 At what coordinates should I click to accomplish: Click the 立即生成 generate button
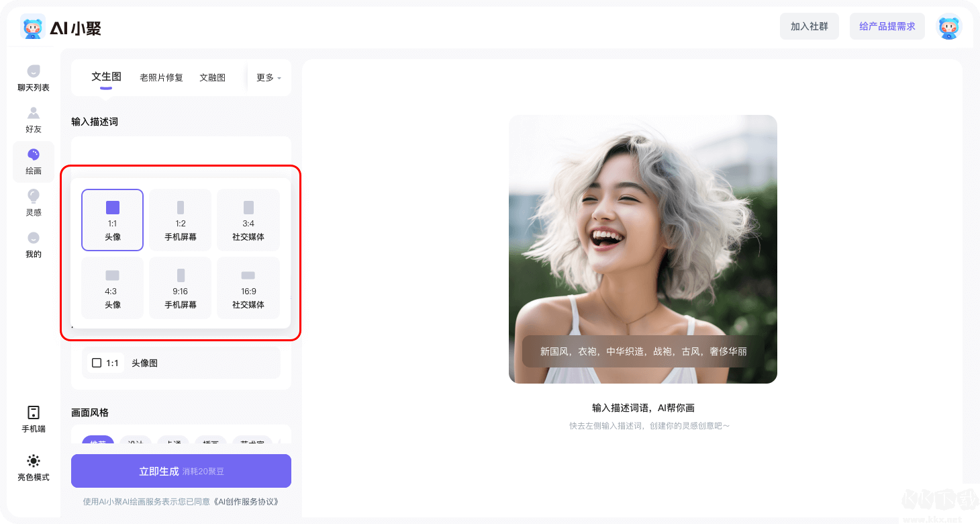(x=181, y=470)
